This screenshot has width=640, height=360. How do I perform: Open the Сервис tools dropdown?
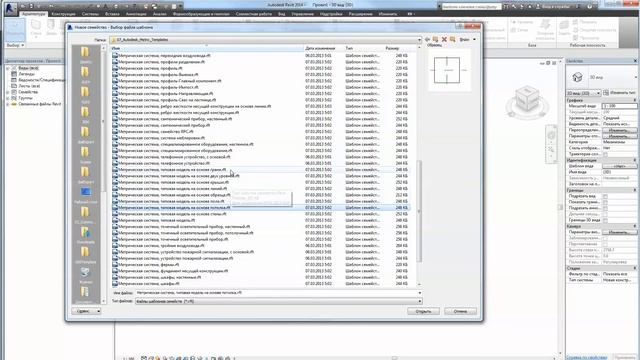(87, 311)
